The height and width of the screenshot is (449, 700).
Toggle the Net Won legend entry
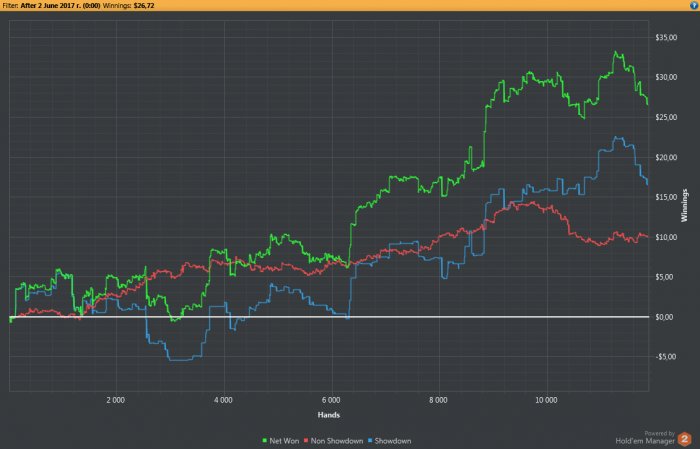tap(280, 441)
